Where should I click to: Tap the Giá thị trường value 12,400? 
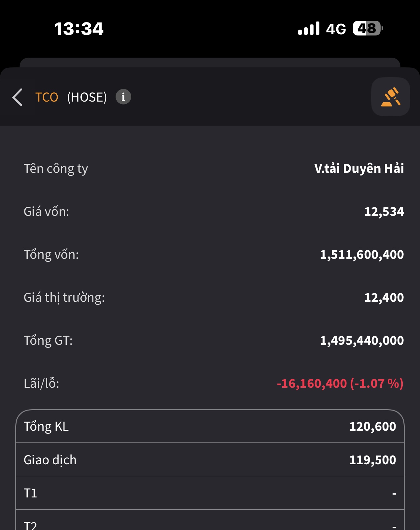tap(384, 298)
